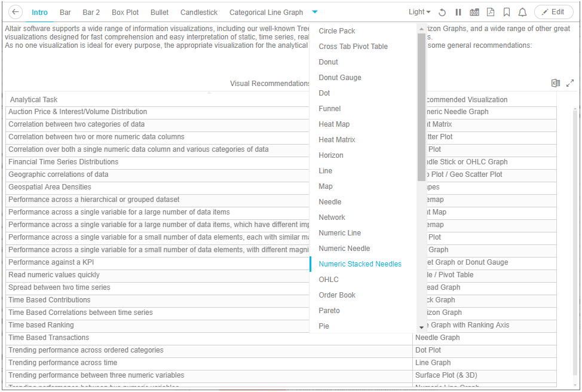Choose Funnel from the dropdown list
Viewport: 582px width, 392px height.
(x=363, y=109)
